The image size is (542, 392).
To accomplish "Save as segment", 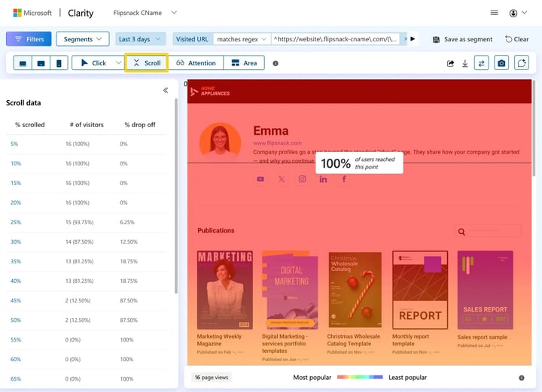I will pos(462,39).
